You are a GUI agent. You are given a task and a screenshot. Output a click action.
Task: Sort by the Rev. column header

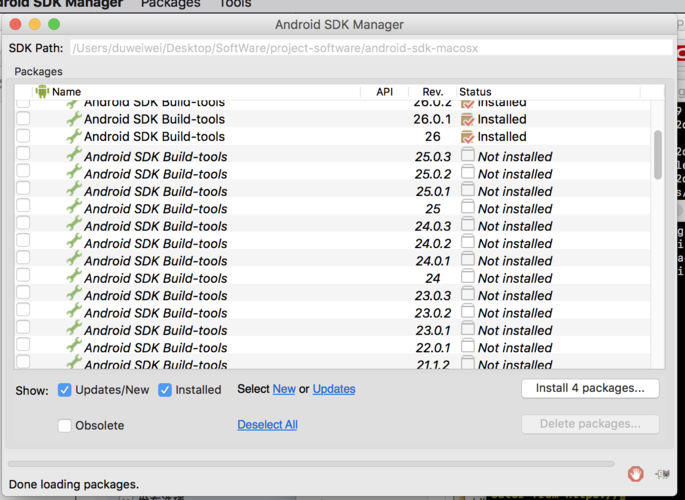point(432,92)
